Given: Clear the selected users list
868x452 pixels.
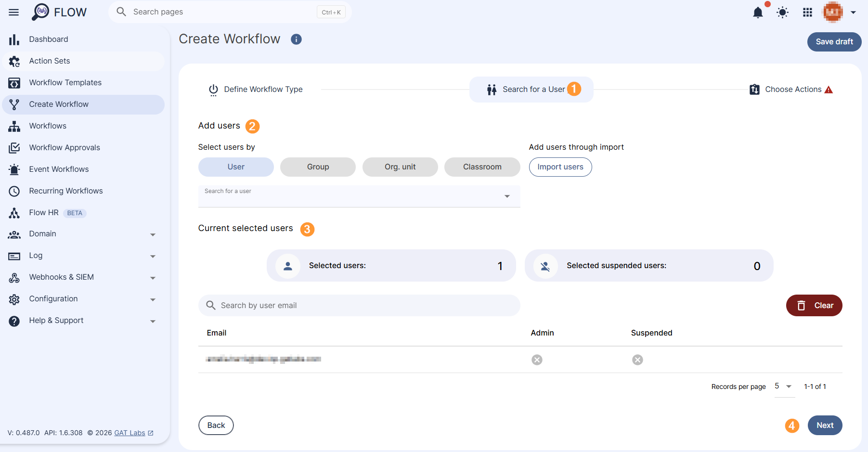Looking at the screenshot, I should [x=814, y=306].
